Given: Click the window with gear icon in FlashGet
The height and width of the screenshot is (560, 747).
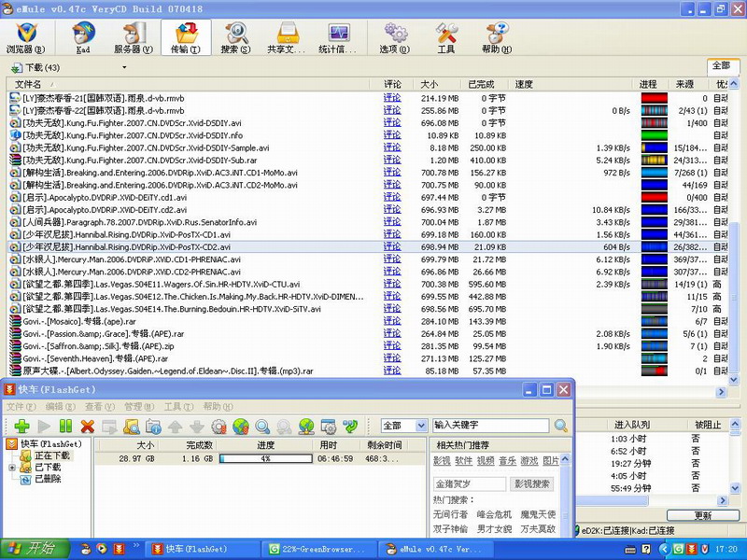Looking at the screenshot, I should (x=329, y=426).
